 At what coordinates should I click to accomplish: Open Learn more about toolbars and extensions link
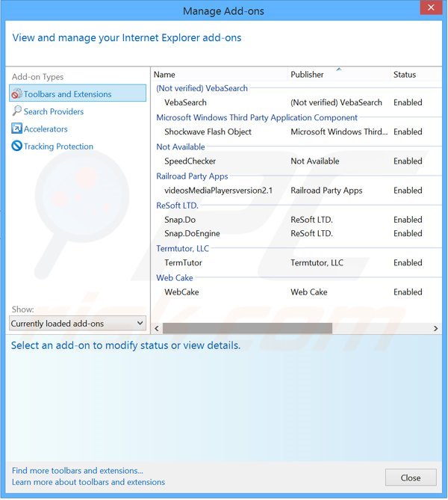88,482
